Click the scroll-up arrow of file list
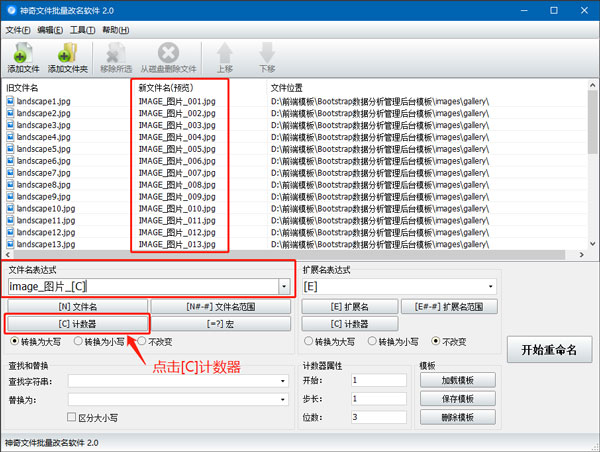The image size is (600, 452). tap(592, 85)
